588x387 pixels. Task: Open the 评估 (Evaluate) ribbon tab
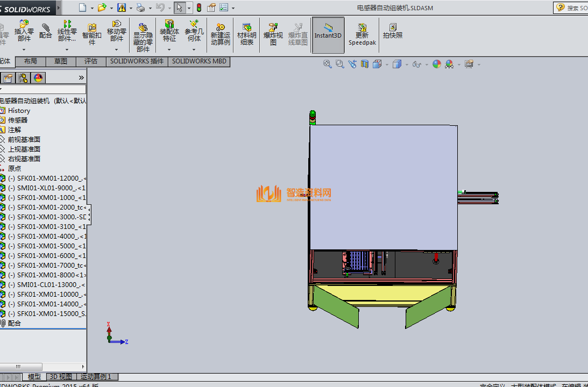(91, 61)
